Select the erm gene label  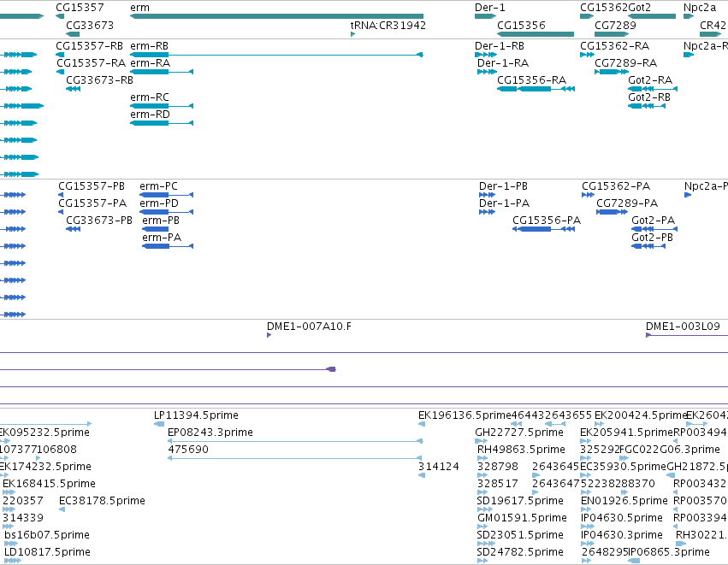coord(139,8)
